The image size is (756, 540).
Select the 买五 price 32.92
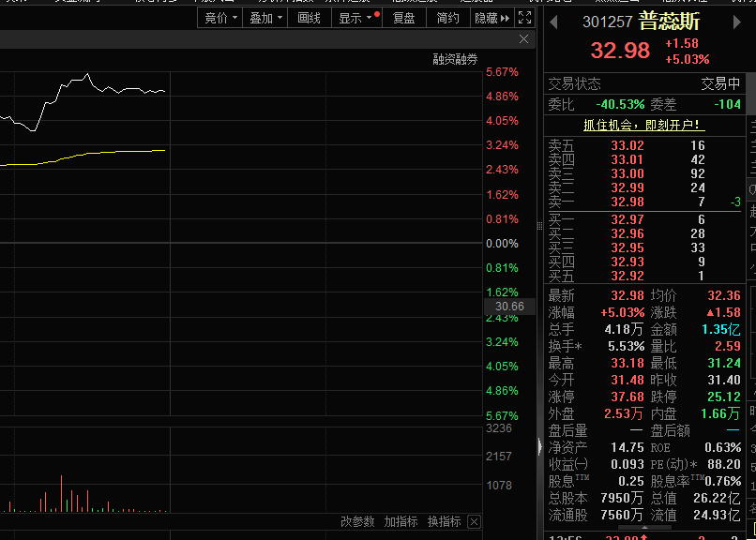[627, 276]
